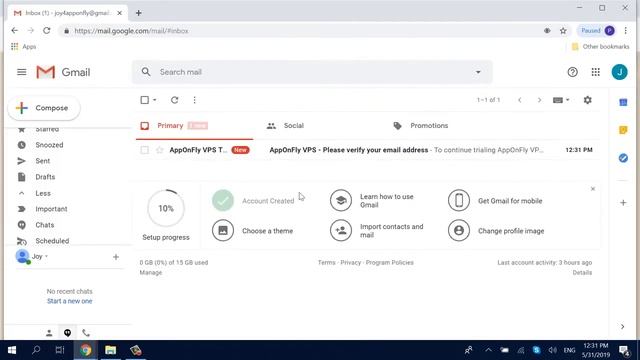
Task: Bookmark the page with the star icon
Action: click(563, 31)
